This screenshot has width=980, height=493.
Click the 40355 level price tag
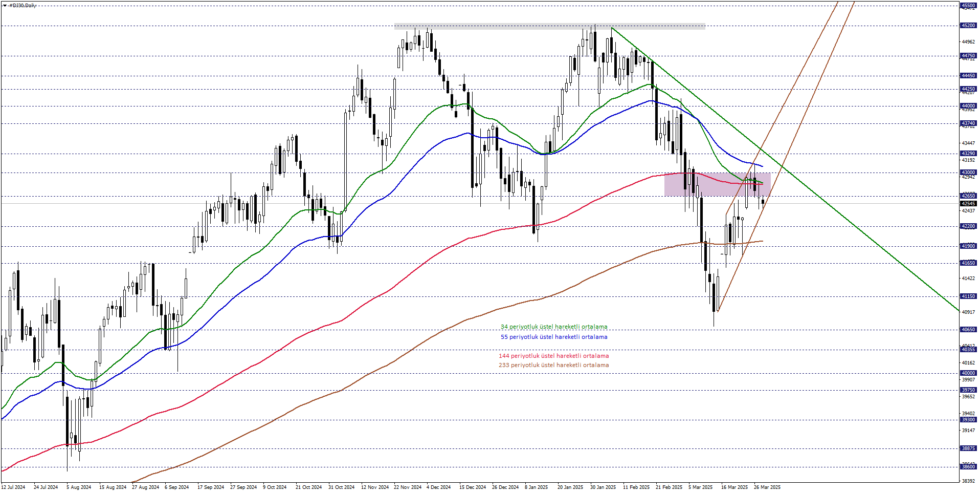pos(968,350)
